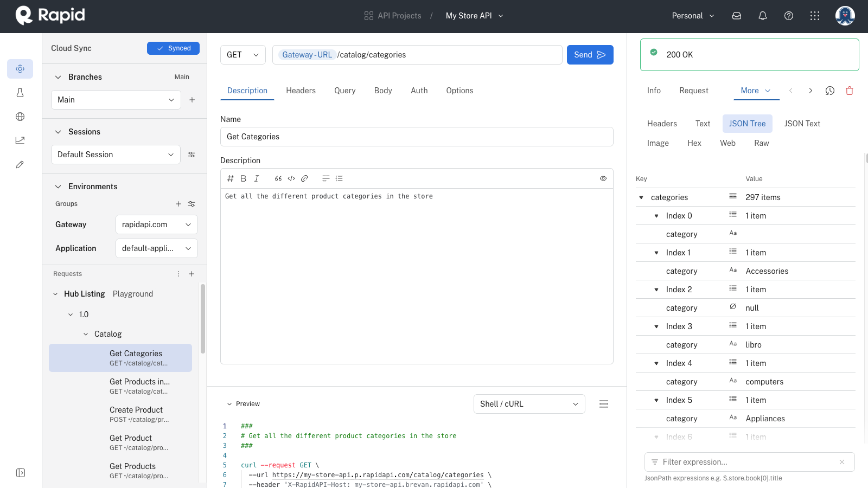Insert a block quote in description
Viewport: 868px width, 488px height.
coord(278,178)
